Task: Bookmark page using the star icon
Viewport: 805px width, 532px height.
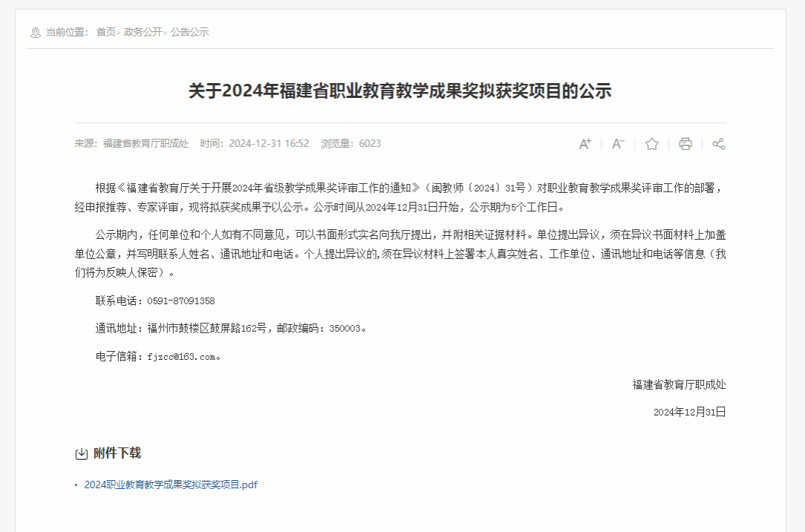Action: click(651, 144)
